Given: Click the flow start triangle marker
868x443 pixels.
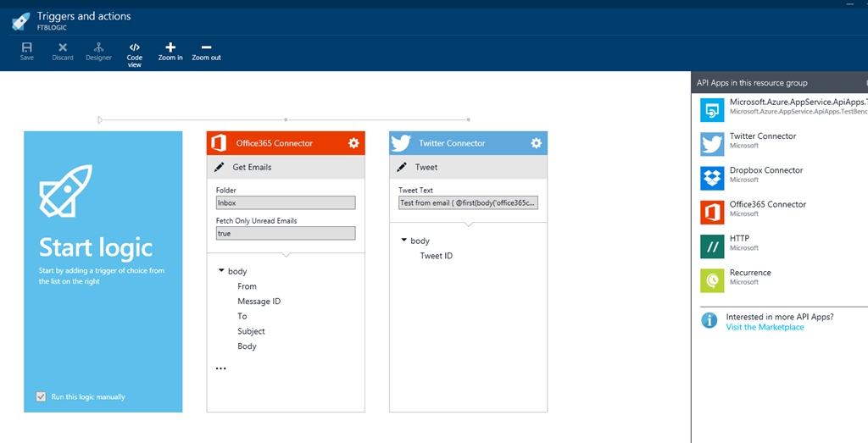Looking at the screenshot, I should click(100, 119).
